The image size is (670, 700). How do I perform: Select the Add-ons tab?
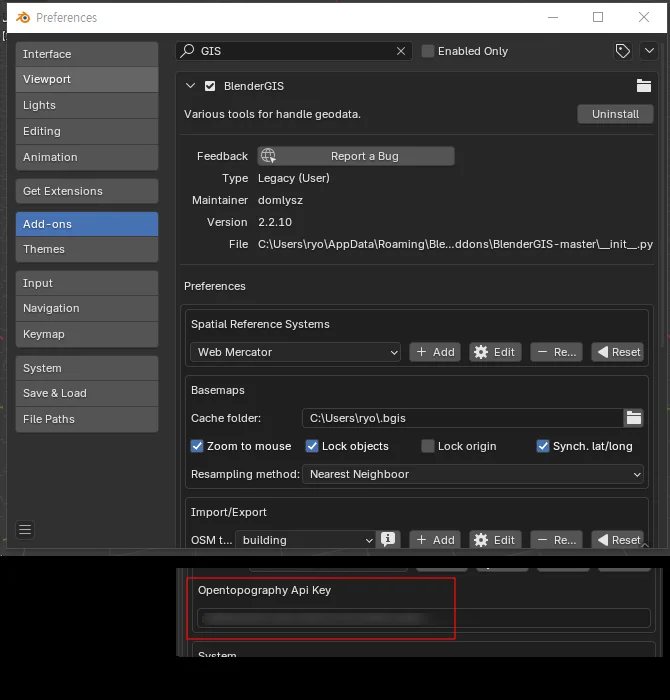(x=87, y=224)
